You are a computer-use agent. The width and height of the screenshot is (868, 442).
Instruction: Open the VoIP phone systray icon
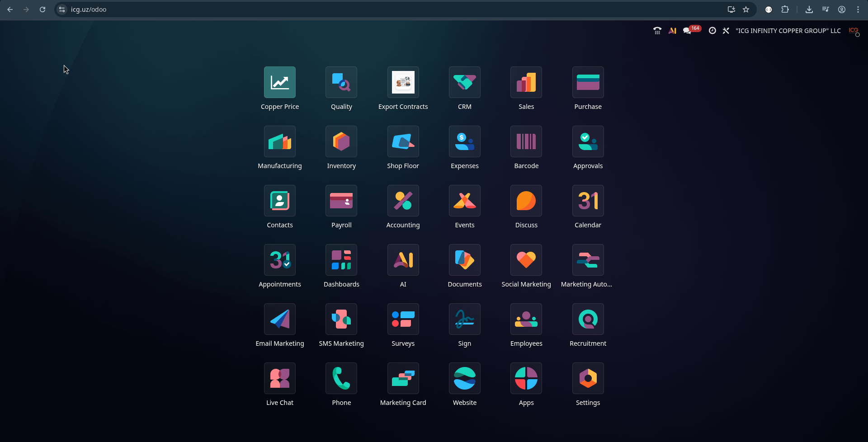657,31
